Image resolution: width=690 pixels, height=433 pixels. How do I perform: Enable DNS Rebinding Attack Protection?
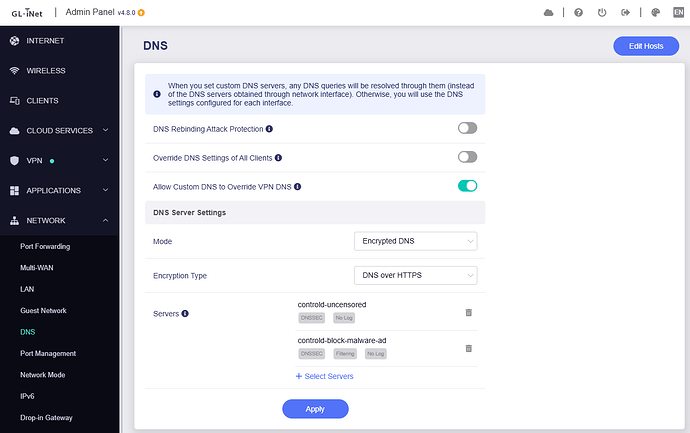(x=467, y=129)
